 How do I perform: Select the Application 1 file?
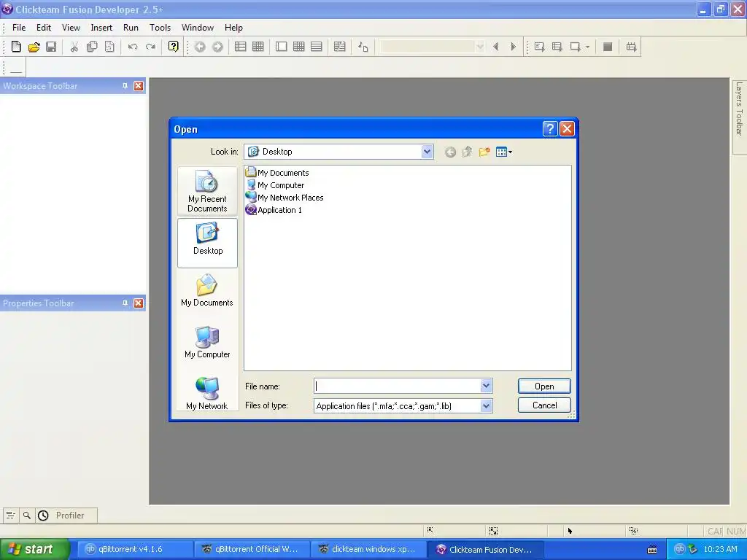pyautogui.click(x=274, y=209)
